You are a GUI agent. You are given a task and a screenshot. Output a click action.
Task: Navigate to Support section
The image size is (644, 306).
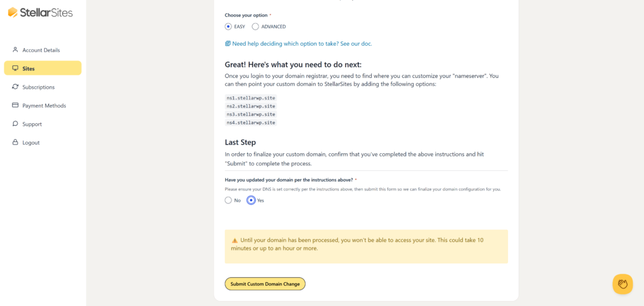32,124
